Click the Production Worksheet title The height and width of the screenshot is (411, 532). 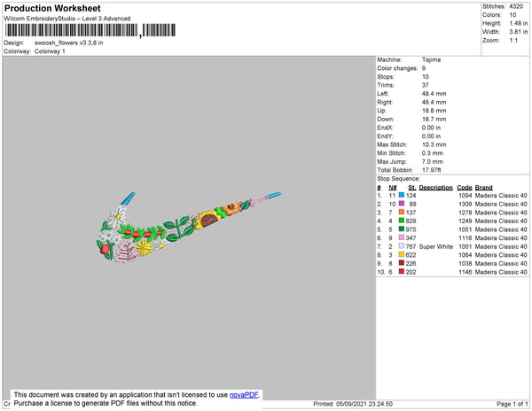(x=52, y=8)
